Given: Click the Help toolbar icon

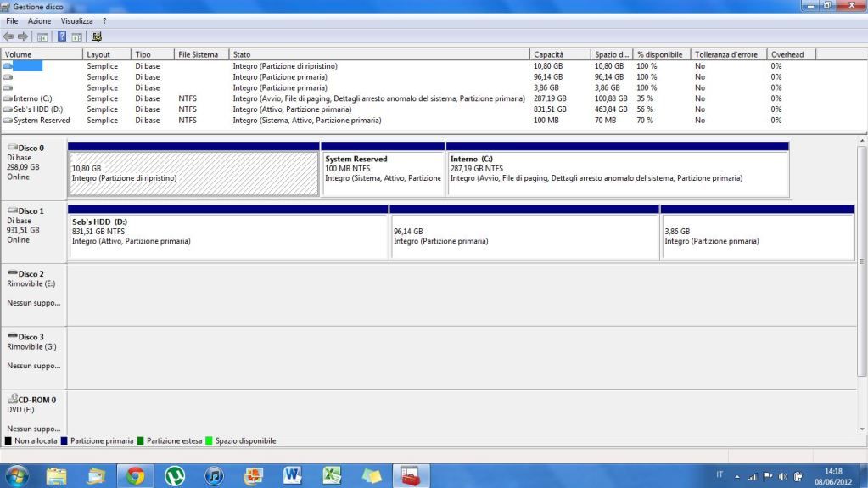Looking at the screenshot, I should pos(62,36).
